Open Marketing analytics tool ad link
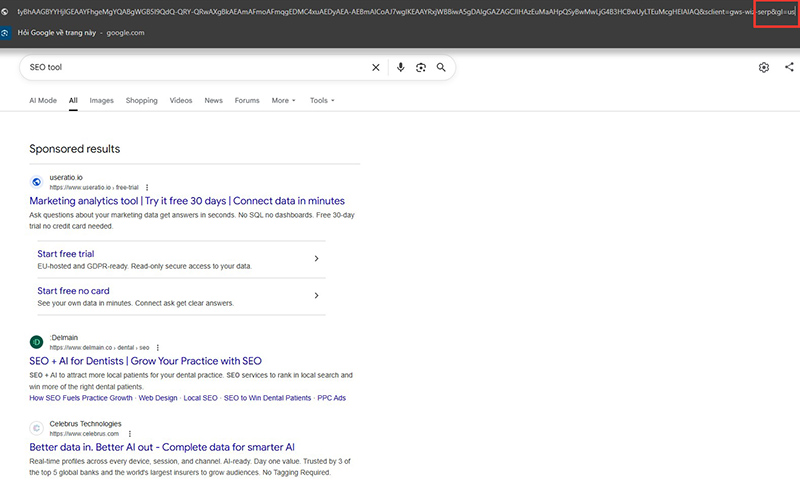800x484 pixels. [187, 201]
